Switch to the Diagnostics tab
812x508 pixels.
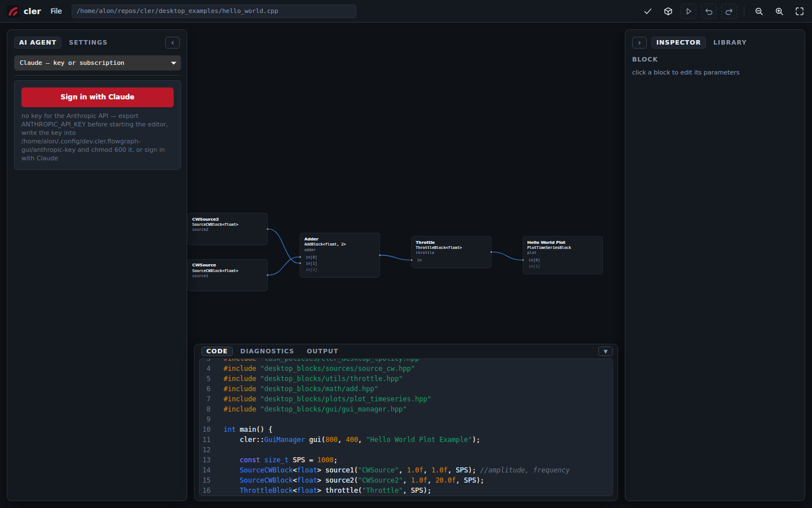[x=267, y=351]
